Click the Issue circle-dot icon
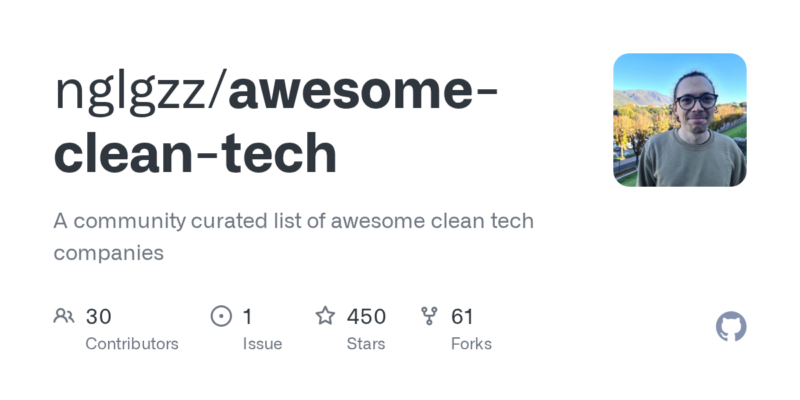The height and width of the screenshot is (400, 800). click(221, 317)
